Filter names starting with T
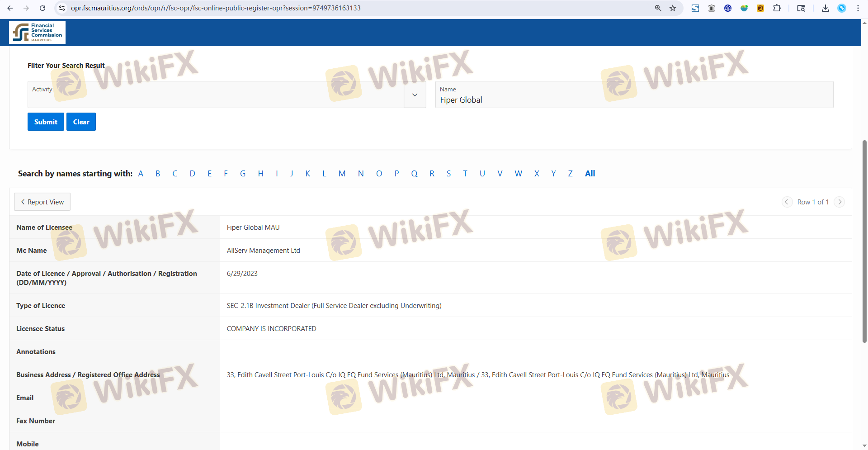 [x=465, y=174]
